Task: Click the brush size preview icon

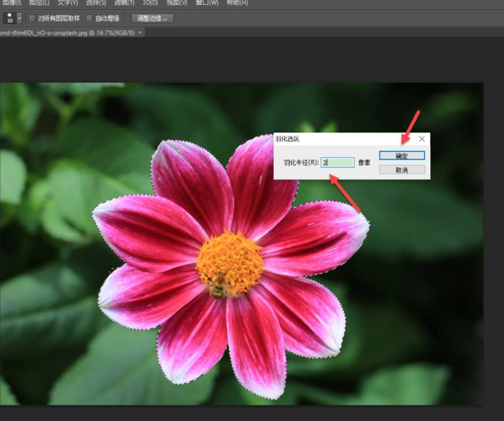Action: click(x=10, y=18)
